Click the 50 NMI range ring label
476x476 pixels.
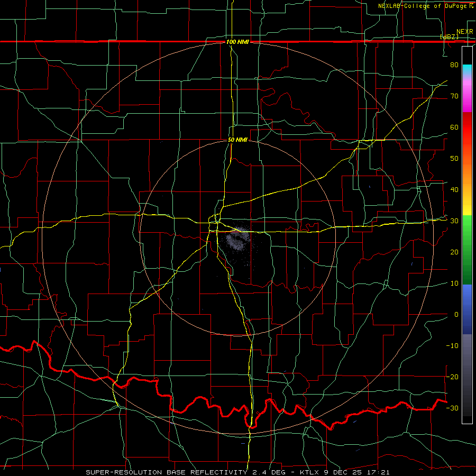237,140
